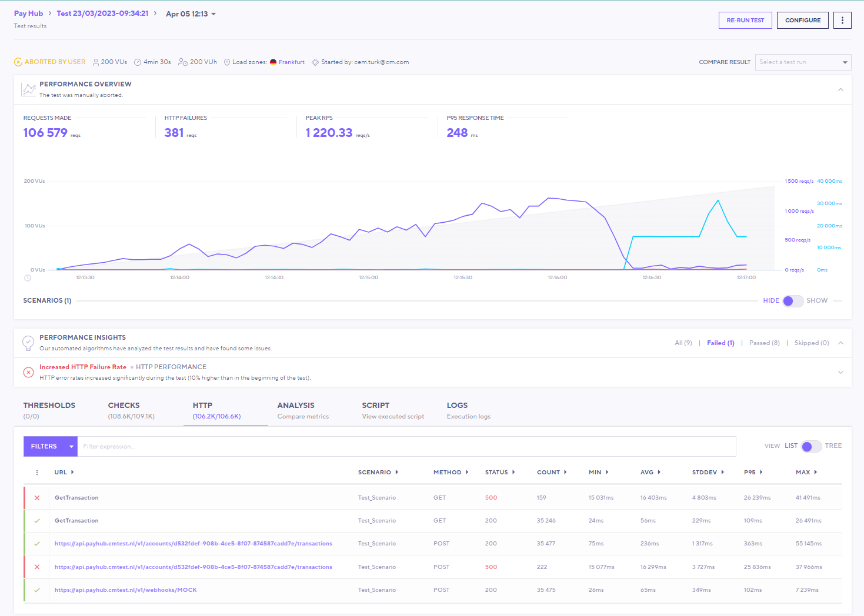Click the Performance Insights lightbulb icon
The height and width of the screenshot is (616, 864).
tap(28, 343)
